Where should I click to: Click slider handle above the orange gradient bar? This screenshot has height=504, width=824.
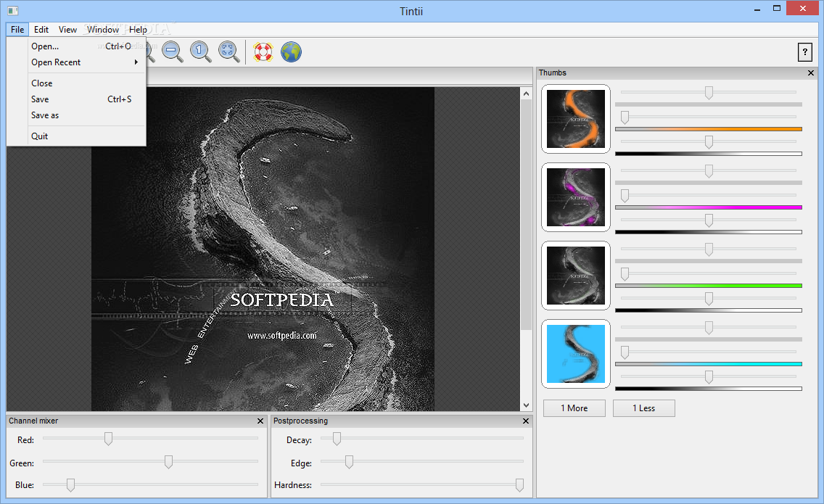pyautogui.click(x=625, y=117)
